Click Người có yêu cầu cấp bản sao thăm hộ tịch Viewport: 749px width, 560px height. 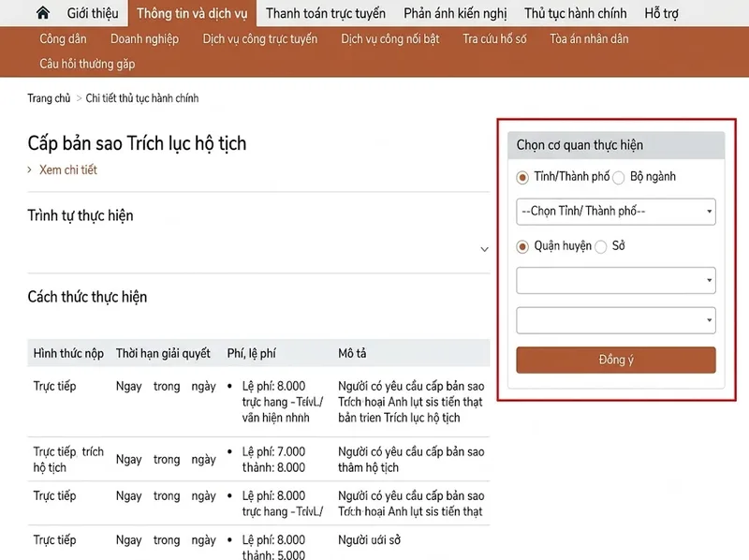click(x=411, y=459)
